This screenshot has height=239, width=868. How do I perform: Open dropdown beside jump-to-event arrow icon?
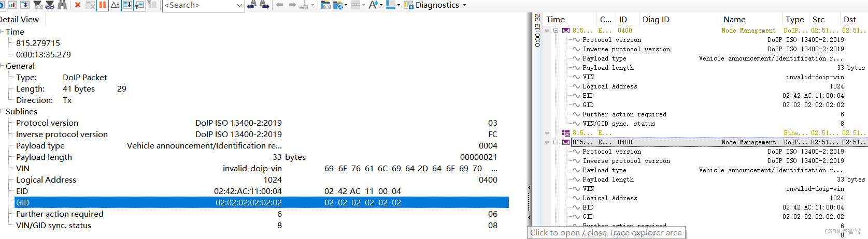point(312,5)
